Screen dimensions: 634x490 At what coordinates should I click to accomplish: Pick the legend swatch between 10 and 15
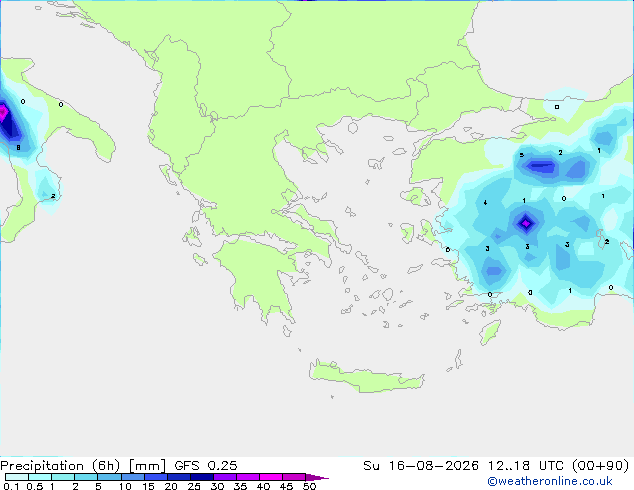pos(133,477)
